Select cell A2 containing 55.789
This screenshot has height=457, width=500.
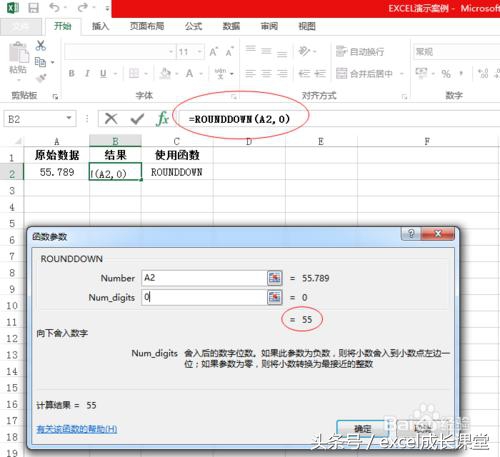pos(57,172)
